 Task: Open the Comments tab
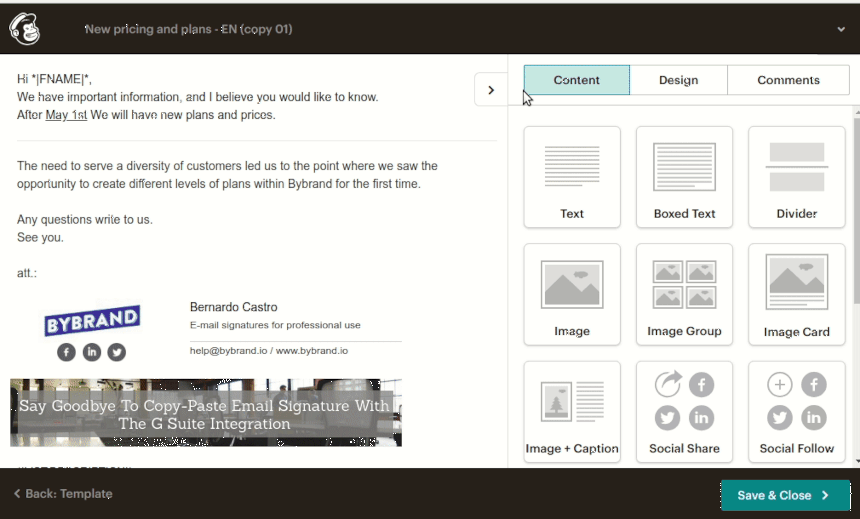click(x=788, y=80)
